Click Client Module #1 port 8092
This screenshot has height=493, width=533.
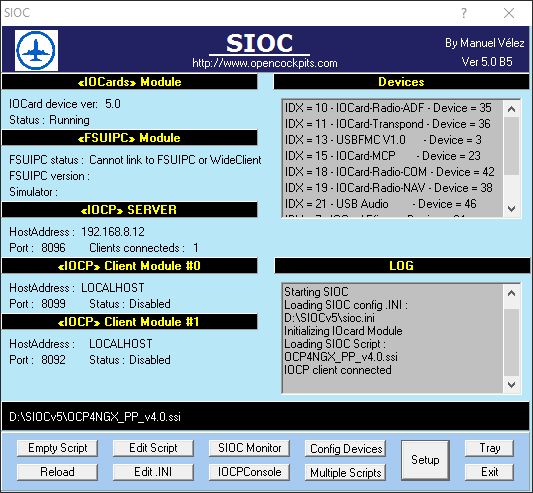tap(53, 360)
